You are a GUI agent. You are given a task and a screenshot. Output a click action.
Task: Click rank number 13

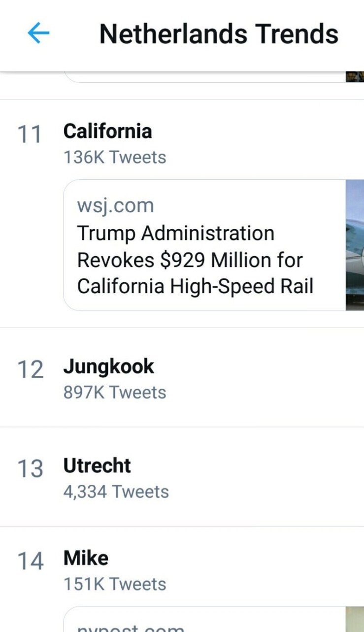tap(30, 468)
